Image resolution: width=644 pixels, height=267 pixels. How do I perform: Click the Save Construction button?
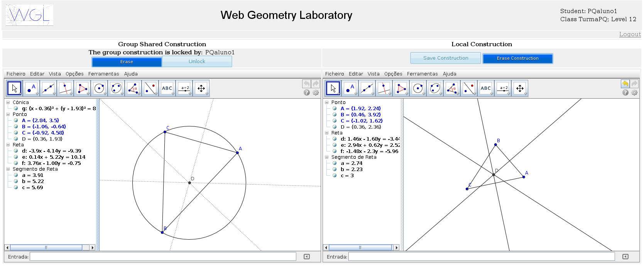[445, 58]
